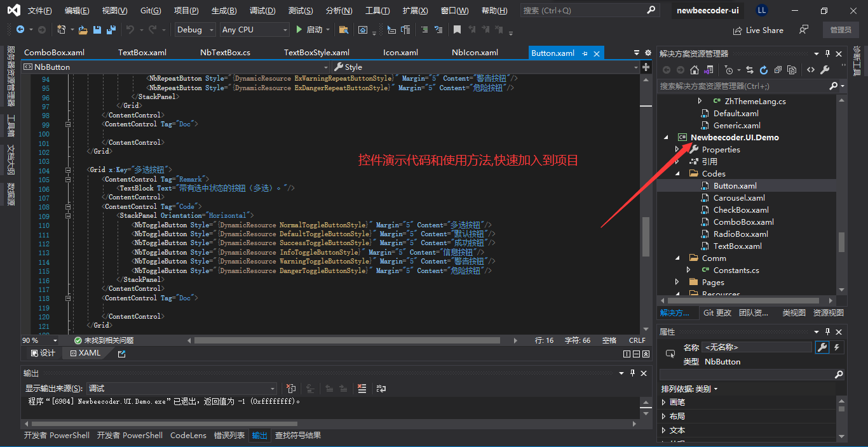Viewport: 868px width, 447px height.
Task: Open properties wrench in Solution Explorer toolbar
Action: coord(825,70)
